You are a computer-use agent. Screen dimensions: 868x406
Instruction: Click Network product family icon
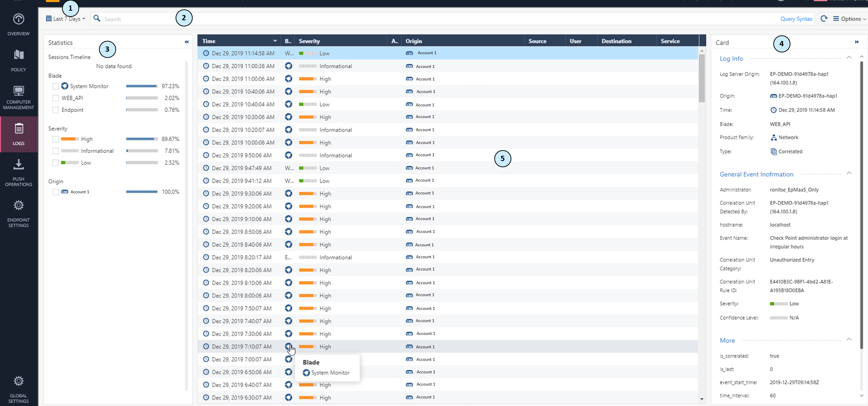pyautogui.click(x=774, y=137)
